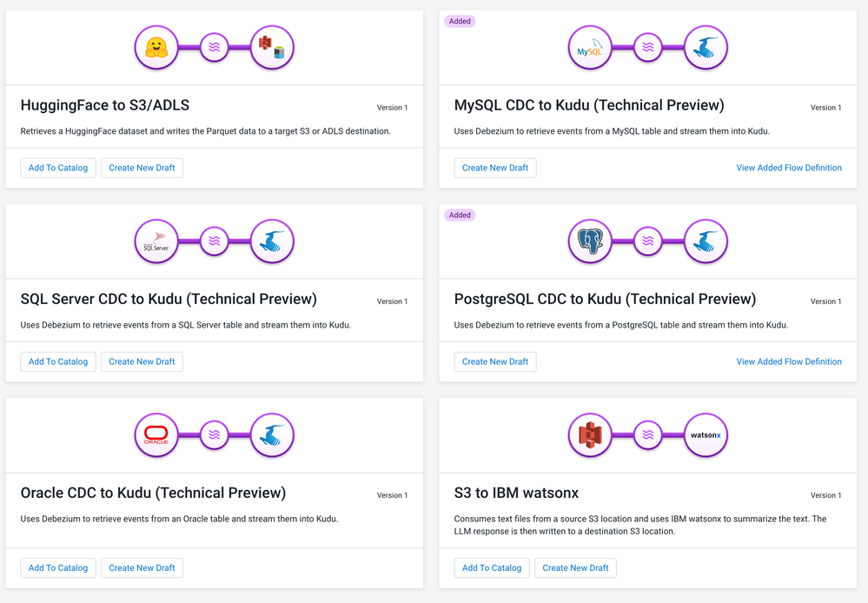The width and height of the screenshot is (868, 603).
Task: Add S3 to IBM watsonx to catalog
Action: [x=492, y=568]
